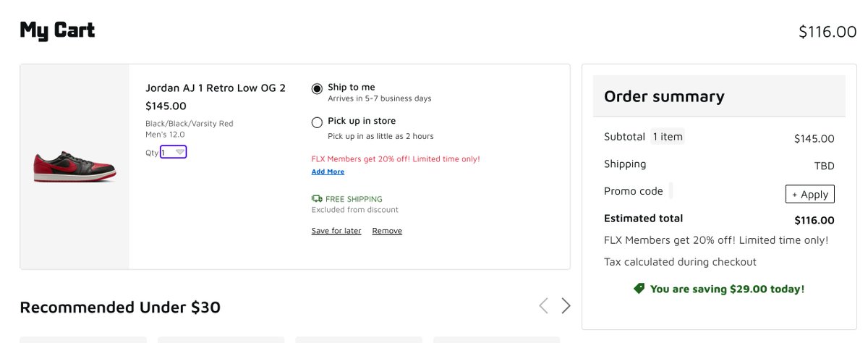The width and height of the screenshot is (868, 343).
Task: Select the Ship to me option
Action: click(x=317, y=89)
